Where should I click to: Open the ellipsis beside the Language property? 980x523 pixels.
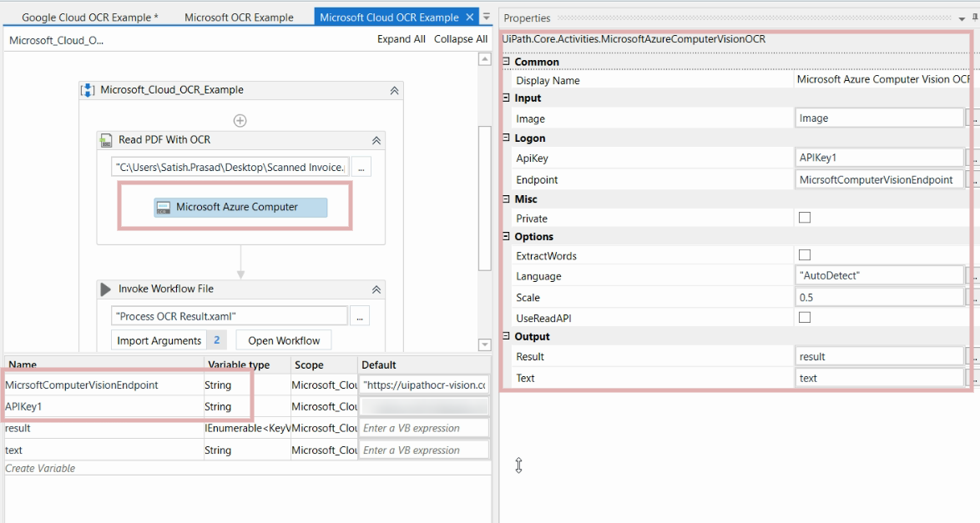click(x=974, y=275)
